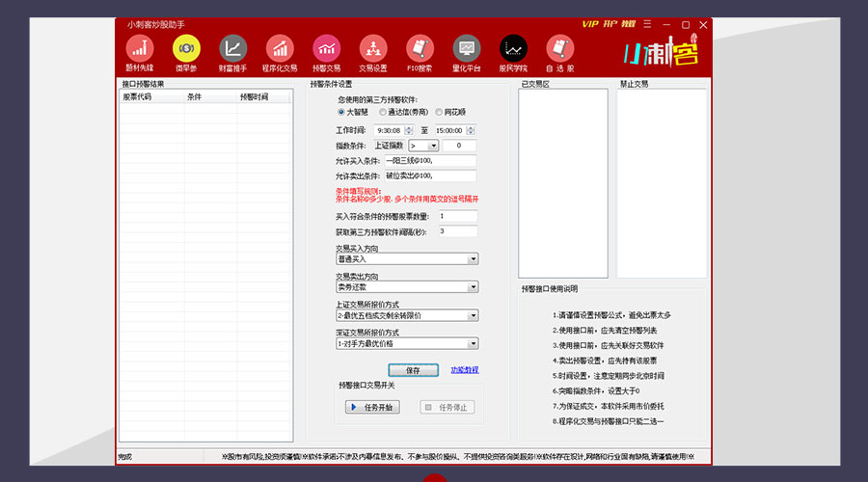Select the 预警交易 toolbar icon
868x482 pixels.
[327, 54]
